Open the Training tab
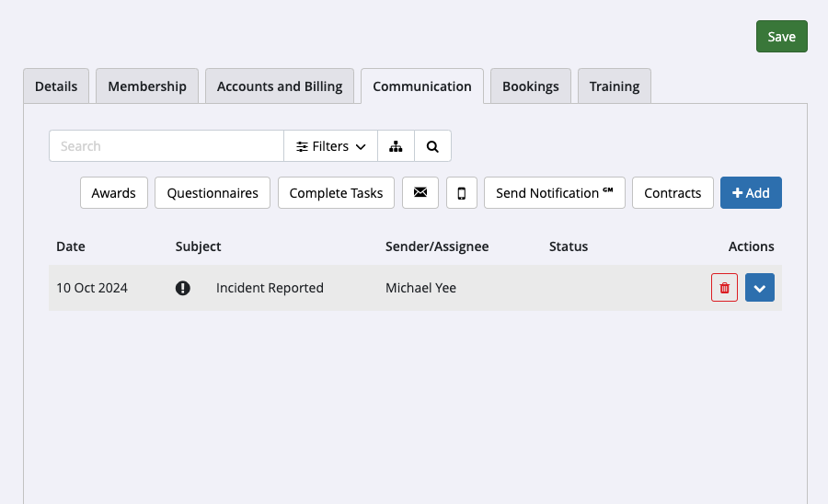The height and width of the screenshot is (504, 828). (x=615, y=86)
